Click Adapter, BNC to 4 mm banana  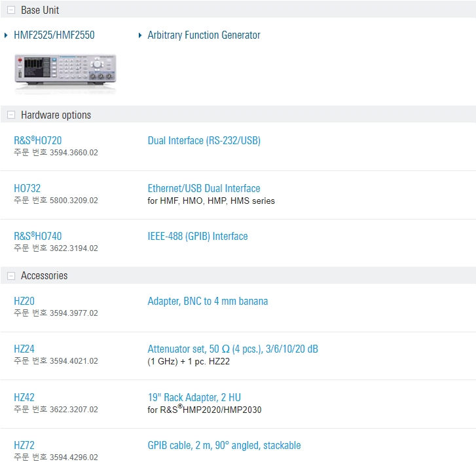tap(208, 301)
